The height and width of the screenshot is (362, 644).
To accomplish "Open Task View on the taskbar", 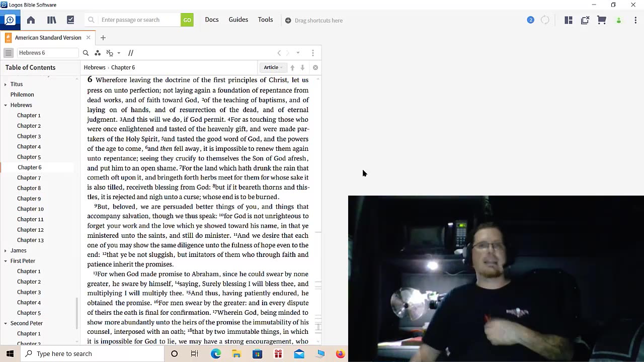I will [195, 354].
